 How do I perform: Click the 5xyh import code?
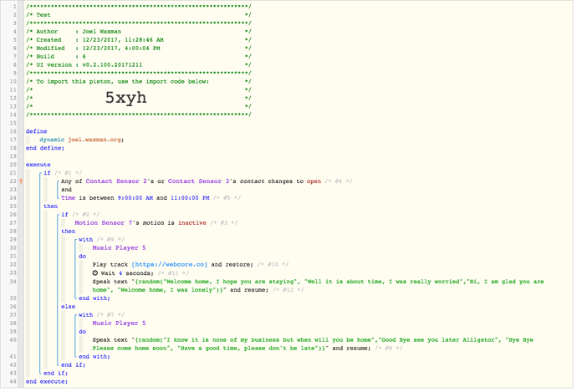125,98
